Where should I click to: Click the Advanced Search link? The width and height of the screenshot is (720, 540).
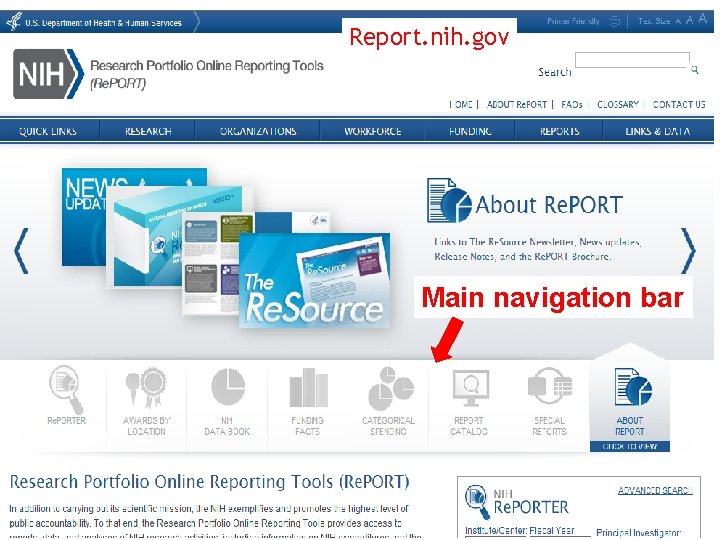[x=655, y=490]
